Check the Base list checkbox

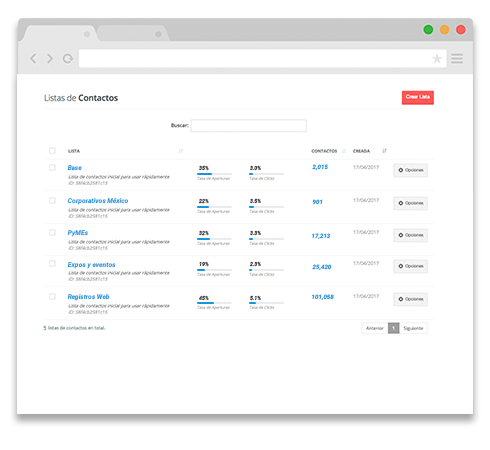point(52,167)
